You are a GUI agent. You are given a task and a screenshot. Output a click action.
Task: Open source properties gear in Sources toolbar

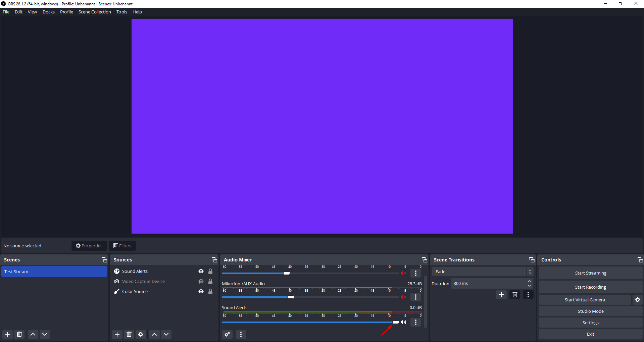pos(141,334)
